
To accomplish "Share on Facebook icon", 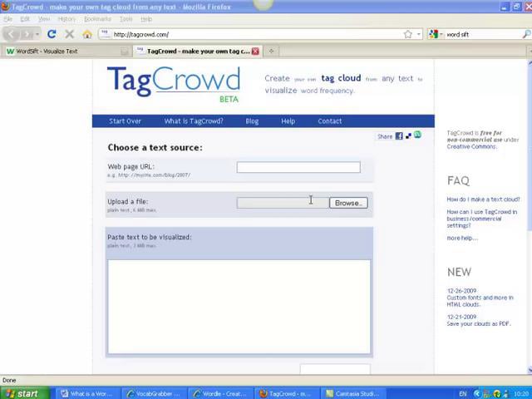I will point(399,136).
